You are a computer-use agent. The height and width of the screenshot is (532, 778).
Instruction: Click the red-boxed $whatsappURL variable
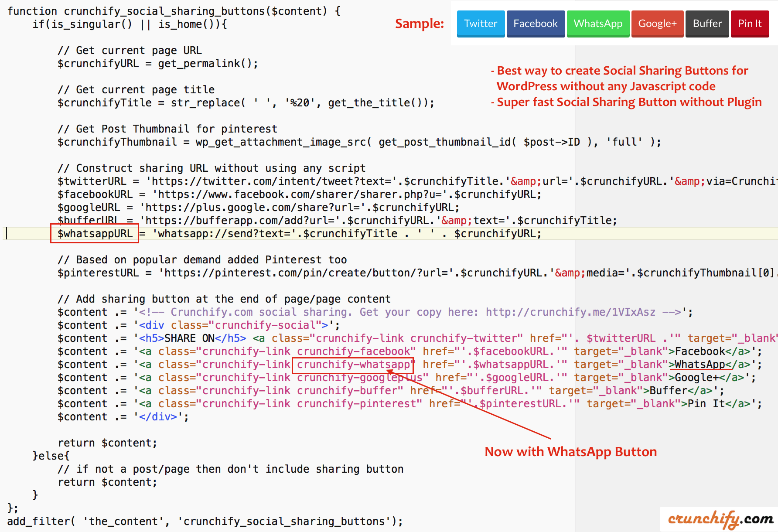[95, 234]
